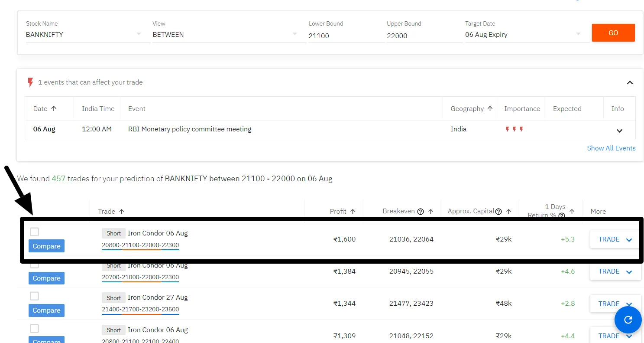Open the Target Date expiry dropdown
644x343 pixels.
pyautogui.click(x=578, y=34)
